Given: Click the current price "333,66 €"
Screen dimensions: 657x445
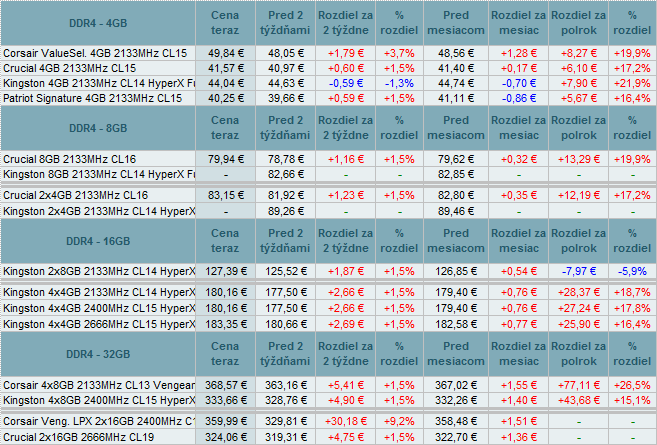Looking at the screenshot, I should pos(226,400).
